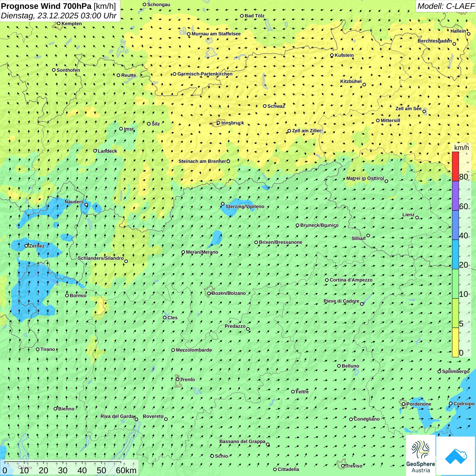Viewport: 476px width, 476px height.
Task: Click the Belluno city label
Action: (x=350, y=366)
